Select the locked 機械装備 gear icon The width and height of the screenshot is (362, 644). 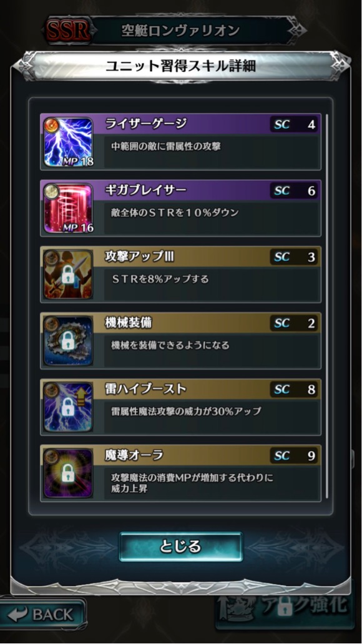pos(69,340)
